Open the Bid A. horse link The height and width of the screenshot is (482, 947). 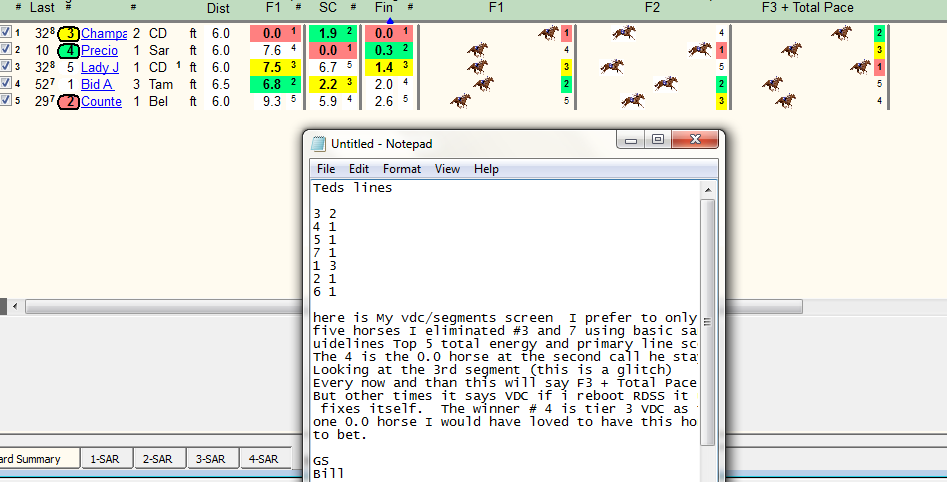point(98,84)
